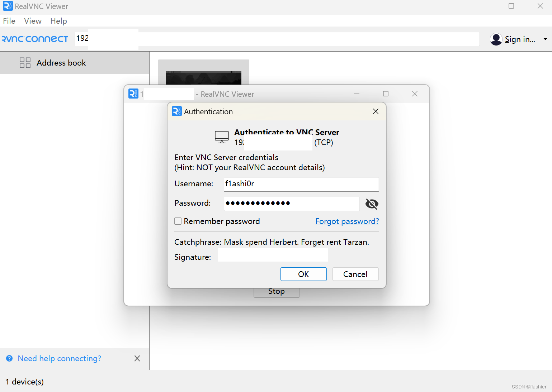Screen dimensions: 552x392
Task: Minimize the main RealVNC Viewer window
Action: click(482, 6)
